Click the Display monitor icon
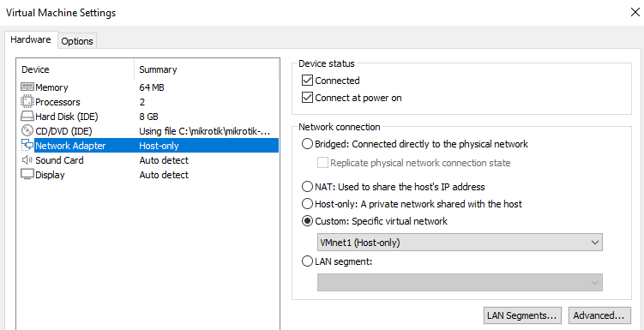The image size is (644, 330). [x=27, y=175]
